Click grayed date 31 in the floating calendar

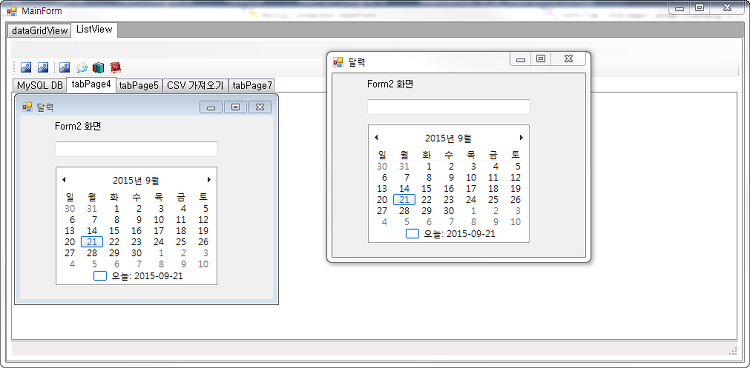[x=404, y=167]
